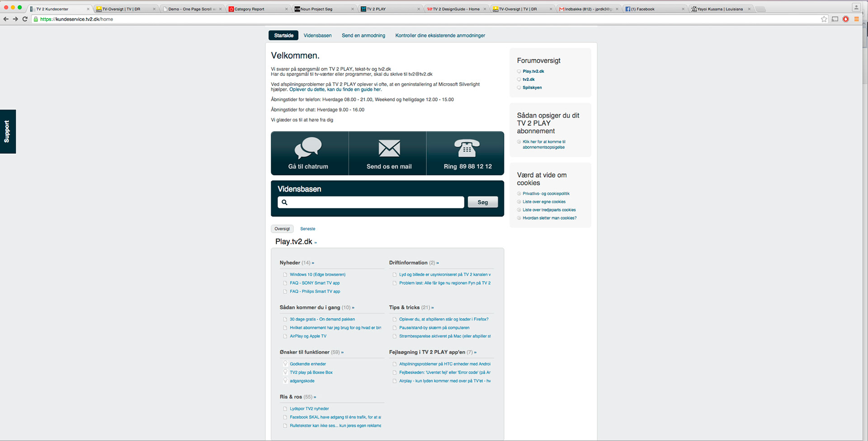Image resolution: width=868 pixels, height=441 pixels.
Task: Select the Startside navigation item
Action: point(283,35)
